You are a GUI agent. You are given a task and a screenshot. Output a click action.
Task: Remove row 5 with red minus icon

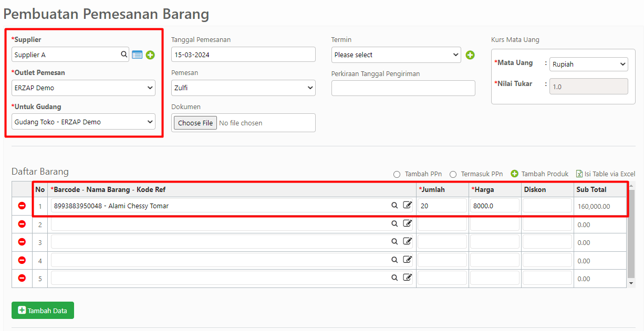coord(22,278)
